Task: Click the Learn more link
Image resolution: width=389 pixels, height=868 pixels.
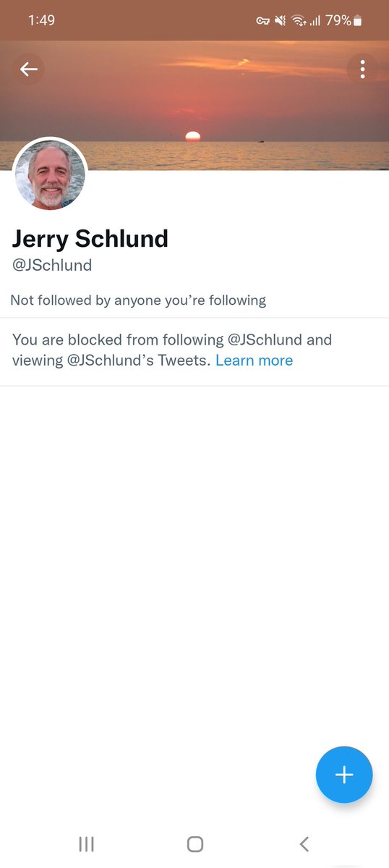Action: (x=255, y=361)
